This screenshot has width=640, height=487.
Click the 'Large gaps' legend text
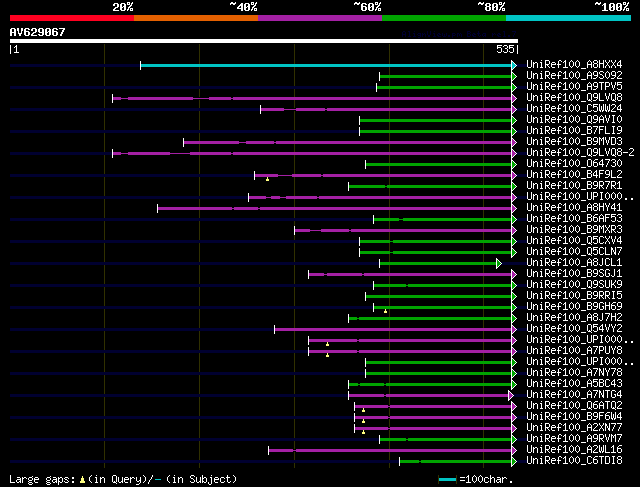tap(42, 479)
